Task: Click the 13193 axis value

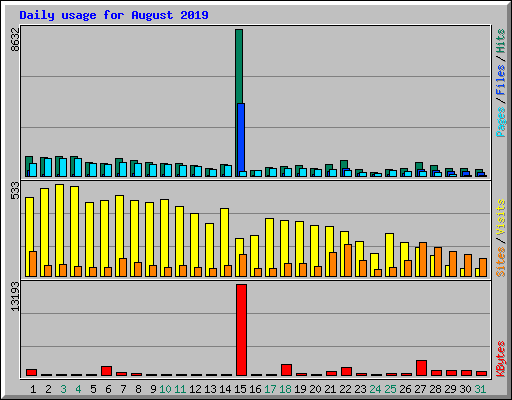Action: (15, 297)
